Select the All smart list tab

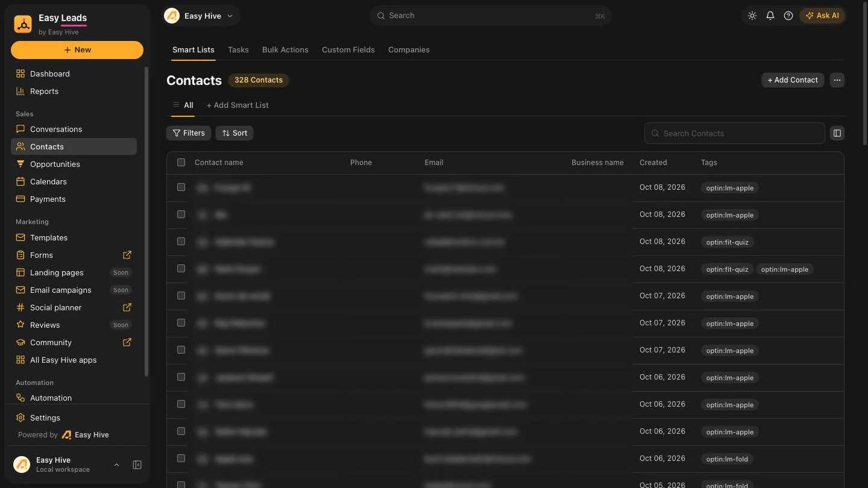pyautogui.click(x=183, y=105)
